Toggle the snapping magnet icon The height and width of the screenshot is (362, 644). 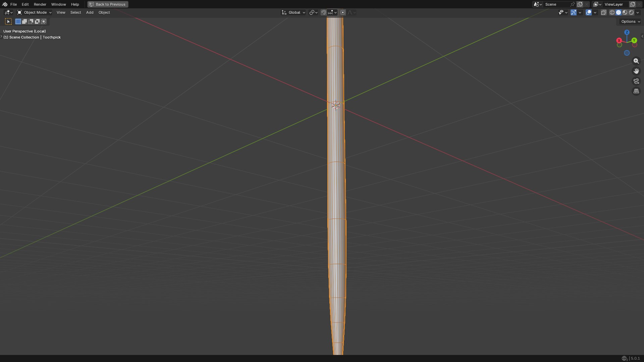324,12
